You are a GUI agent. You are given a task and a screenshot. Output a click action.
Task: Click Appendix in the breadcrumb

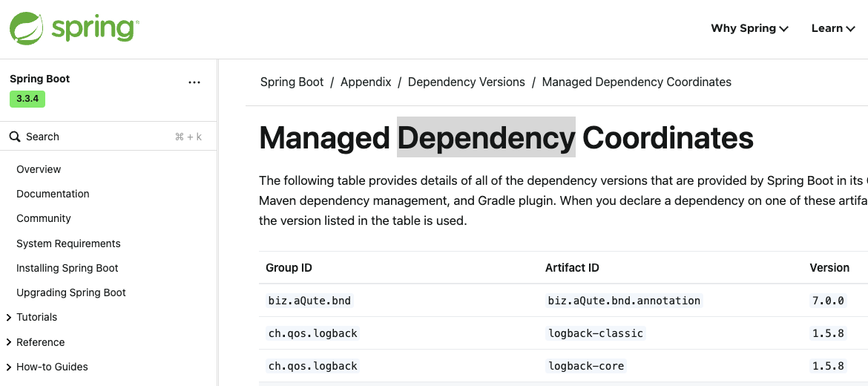click(x=366, y=82)
